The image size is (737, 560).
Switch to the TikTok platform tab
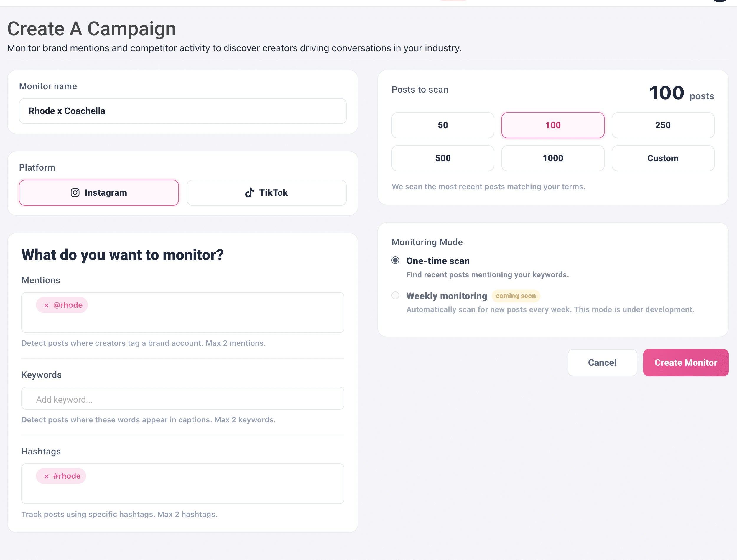coord(266,193)
